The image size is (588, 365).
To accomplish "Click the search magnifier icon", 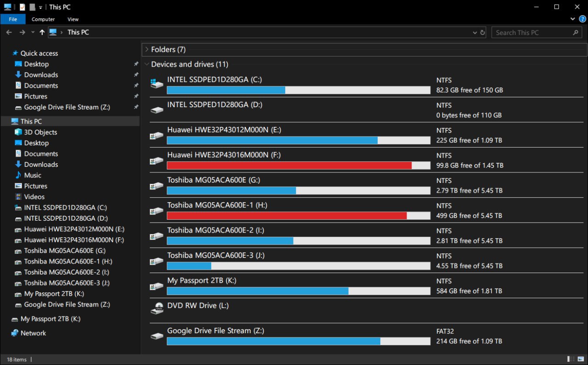I will tap(576, 33).
